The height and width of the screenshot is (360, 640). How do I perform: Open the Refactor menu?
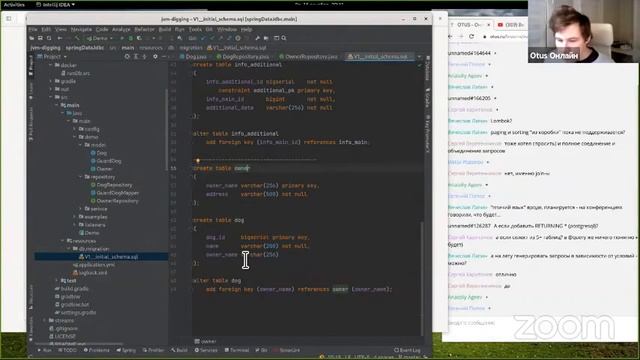(144, 29)
